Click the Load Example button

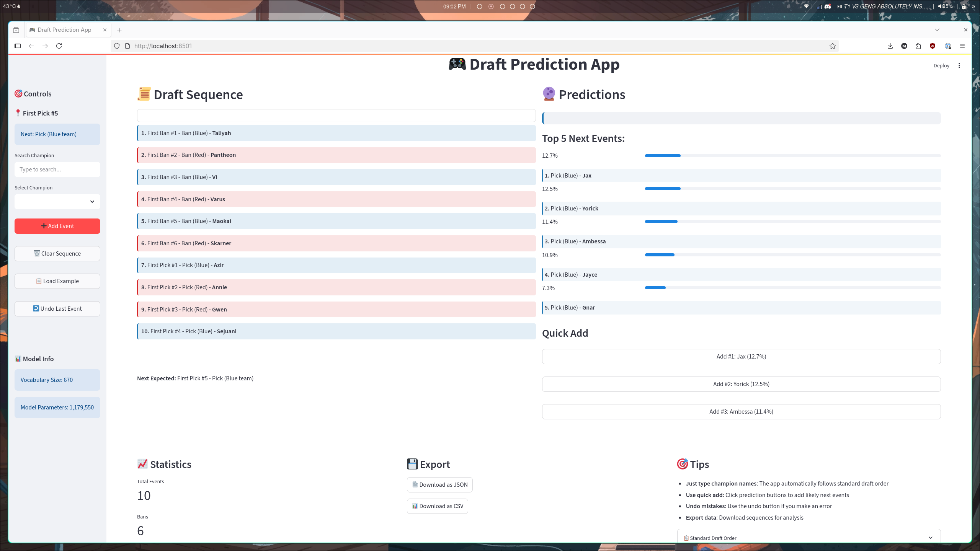pos(57,281)
